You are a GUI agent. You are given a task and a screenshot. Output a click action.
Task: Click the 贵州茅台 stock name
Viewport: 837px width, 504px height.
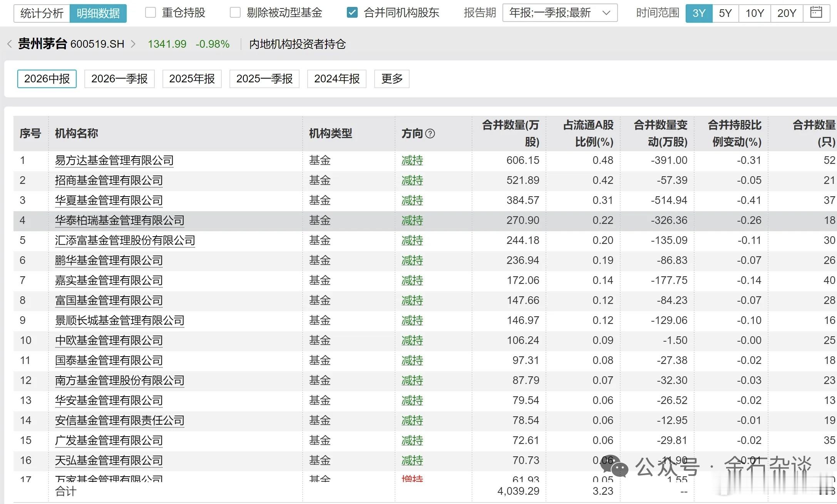click(43, 44)
